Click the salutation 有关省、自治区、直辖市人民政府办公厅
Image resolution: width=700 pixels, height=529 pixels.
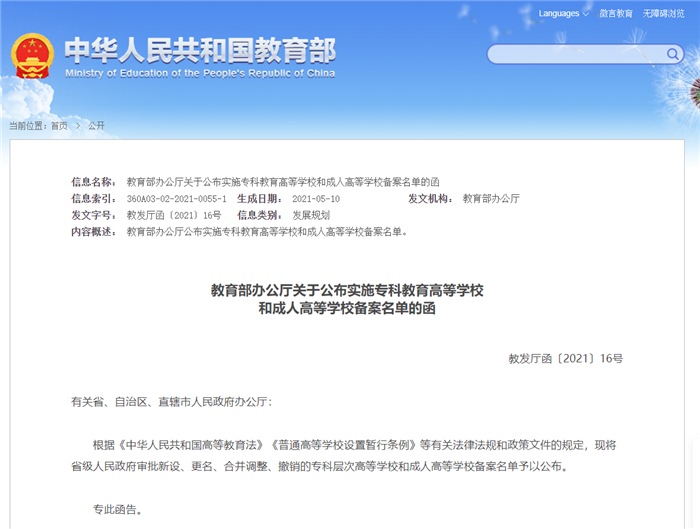click(171, 402)
